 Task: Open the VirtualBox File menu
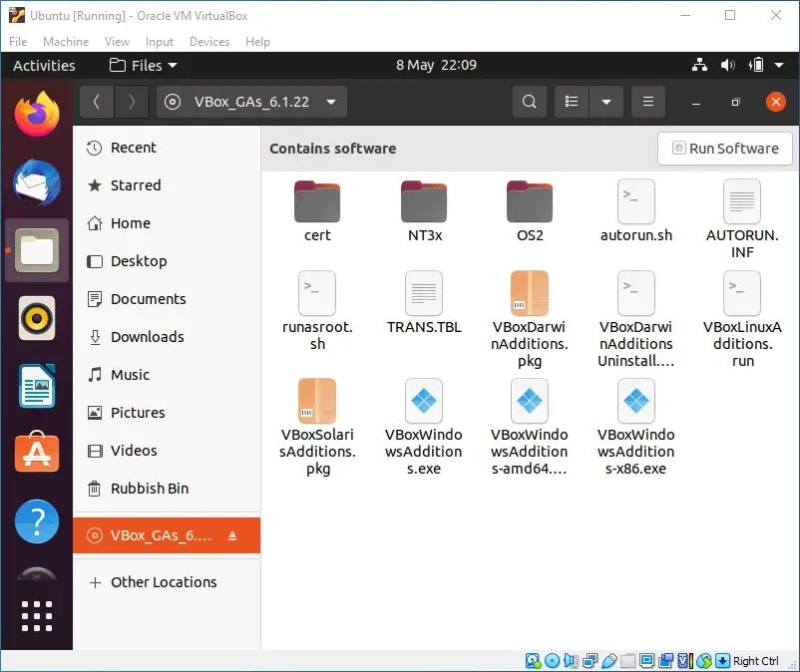pos(18,42)
